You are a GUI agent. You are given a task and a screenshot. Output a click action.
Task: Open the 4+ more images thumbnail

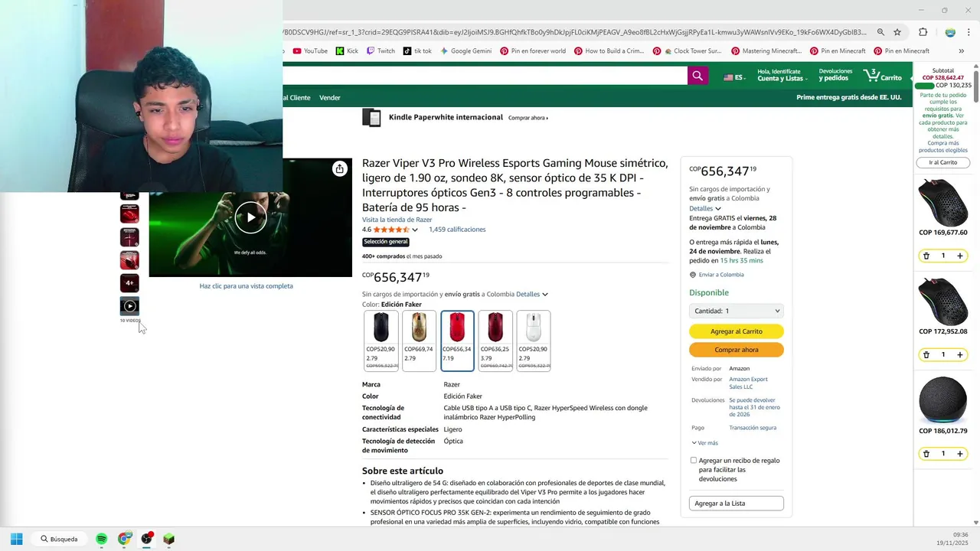(129, 283)
